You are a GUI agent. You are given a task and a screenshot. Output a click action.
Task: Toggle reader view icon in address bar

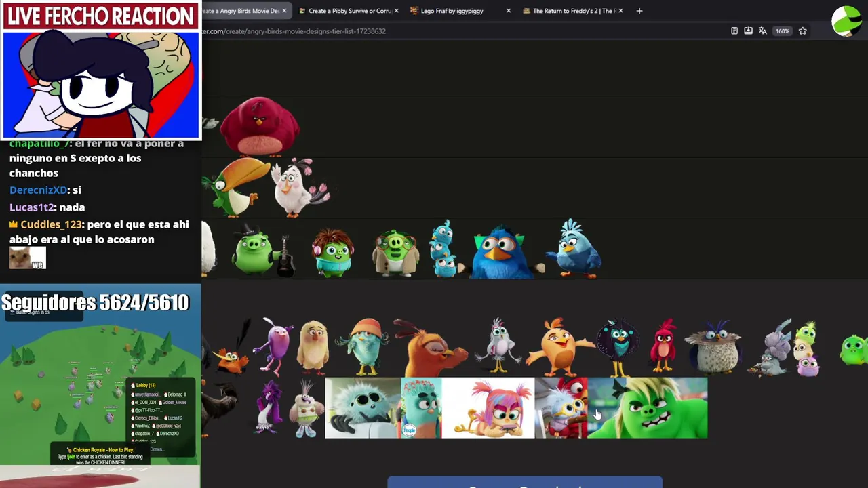pos(734,31)
